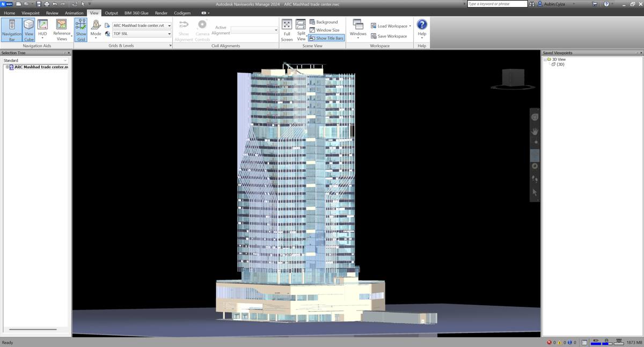The image size is (644, 347).
Task: Click the Window Size button
Action: [x=324, y=30]
